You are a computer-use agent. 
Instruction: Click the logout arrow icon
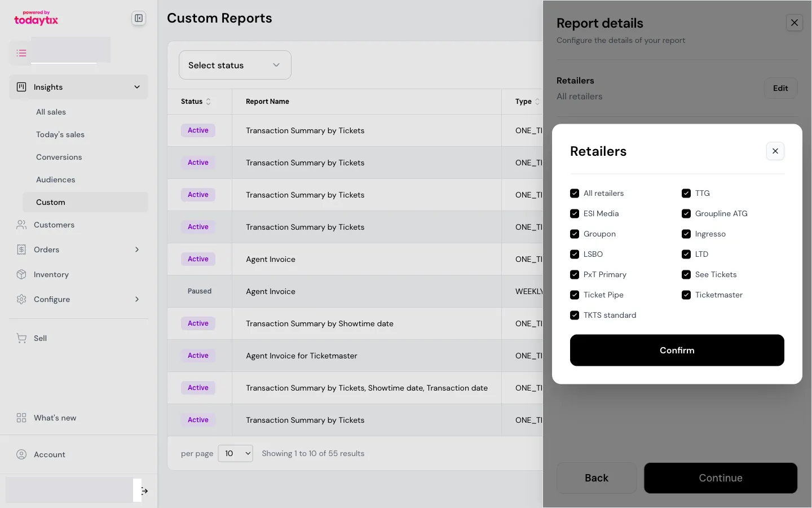pyautogui.click(x=145, y=491)
